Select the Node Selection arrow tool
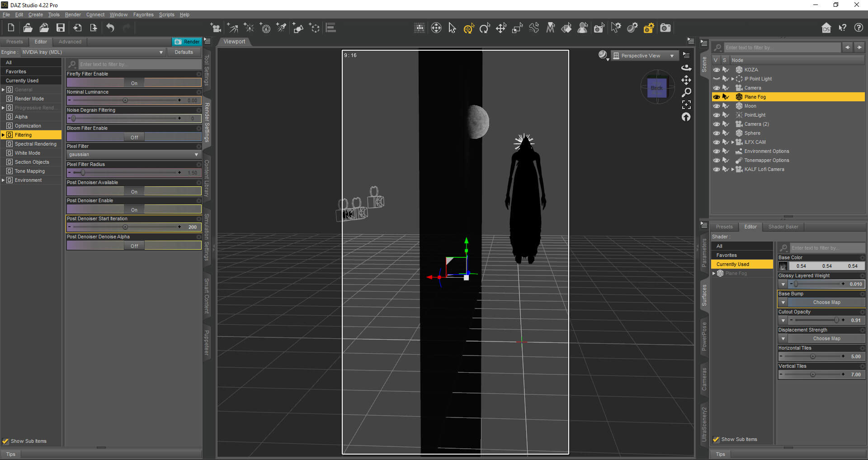 coord(452,28)
